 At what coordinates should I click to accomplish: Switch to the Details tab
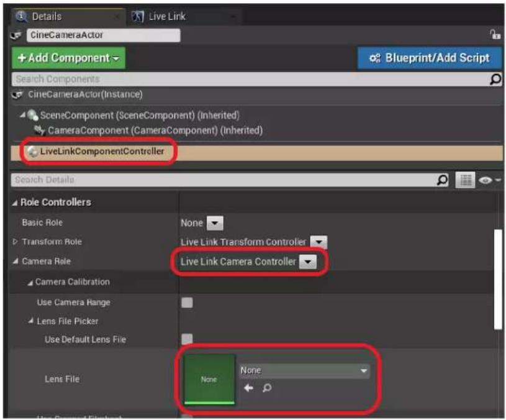[68, 16]
